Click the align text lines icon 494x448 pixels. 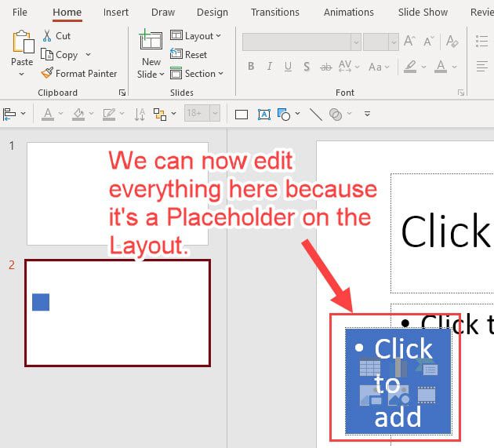481,66
